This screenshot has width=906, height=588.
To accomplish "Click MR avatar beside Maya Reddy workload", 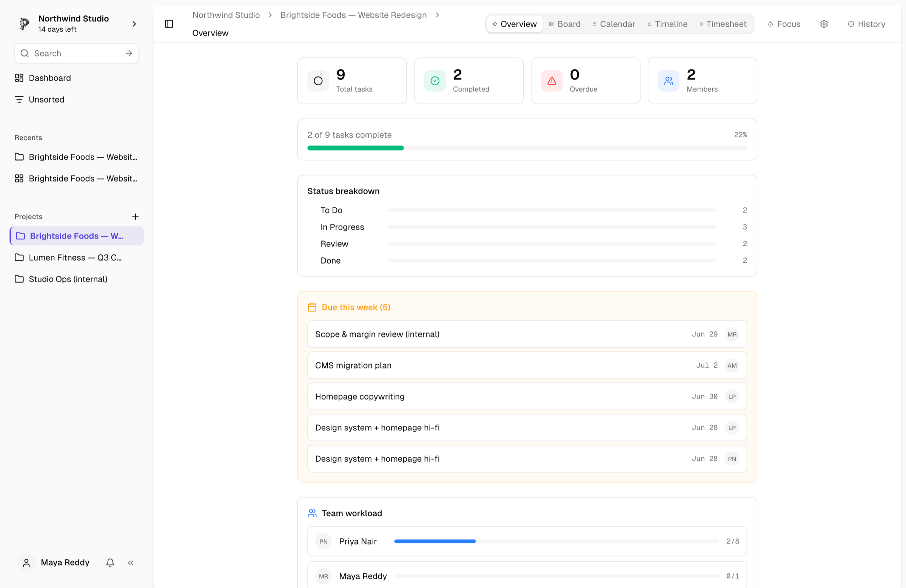I will 324,576.
